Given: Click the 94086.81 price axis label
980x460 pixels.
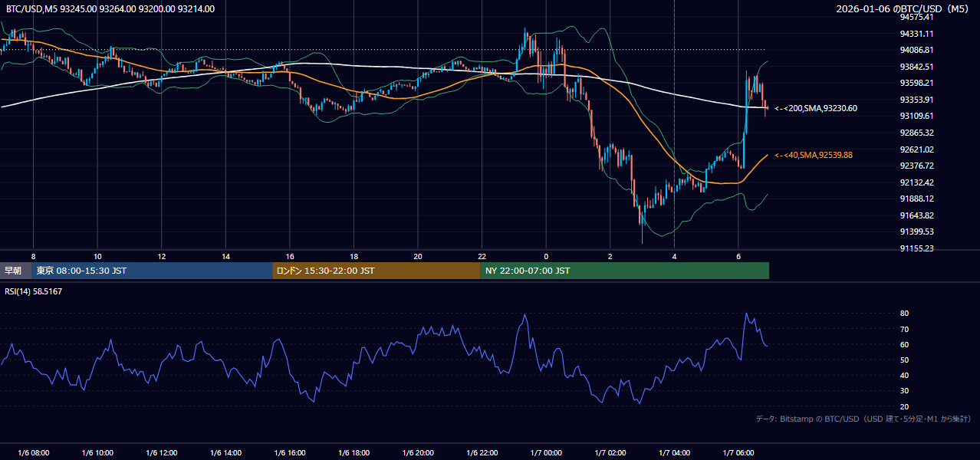Looking at the screenshot, I should click(916, 50).
